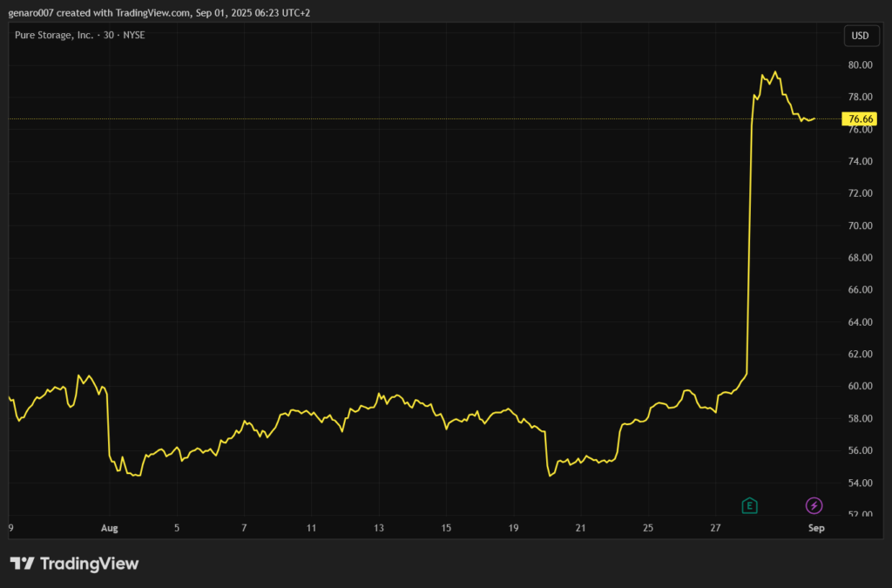The height and width of the screenshot is (588, 892).
Task: Click the 66.00 price axis label
Action: (861, 290)
